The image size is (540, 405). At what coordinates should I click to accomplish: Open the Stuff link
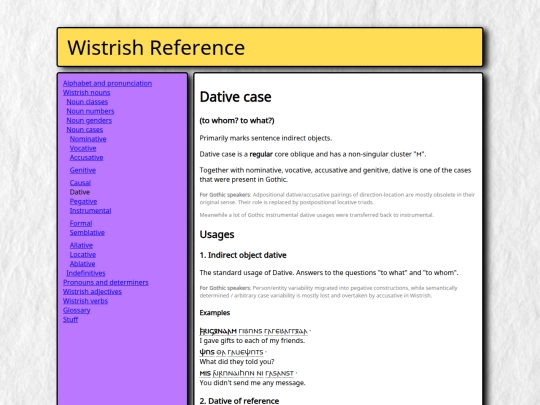71,320
